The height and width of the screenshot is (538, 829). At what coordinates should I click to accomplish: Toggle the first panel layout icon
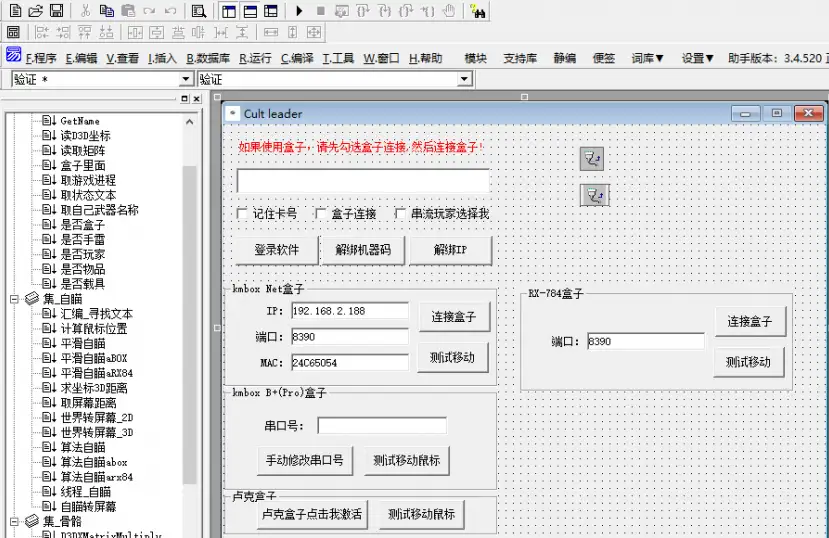coord(229,11)
